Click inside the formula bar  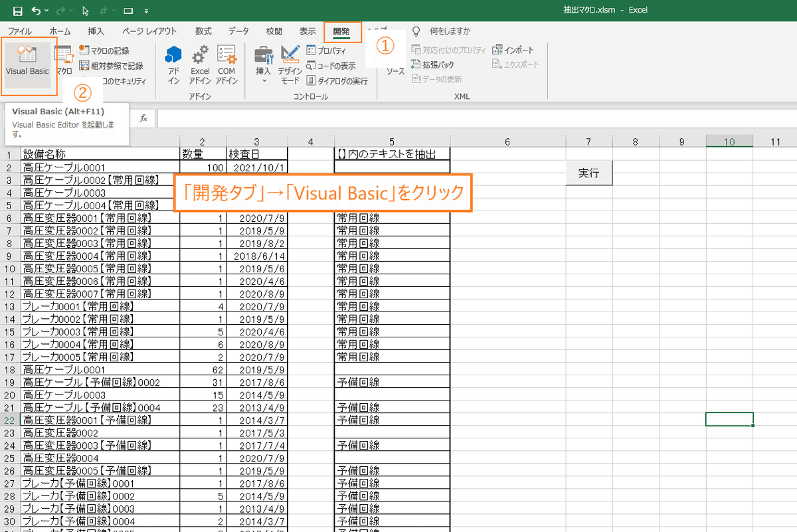tap(476, 119)
